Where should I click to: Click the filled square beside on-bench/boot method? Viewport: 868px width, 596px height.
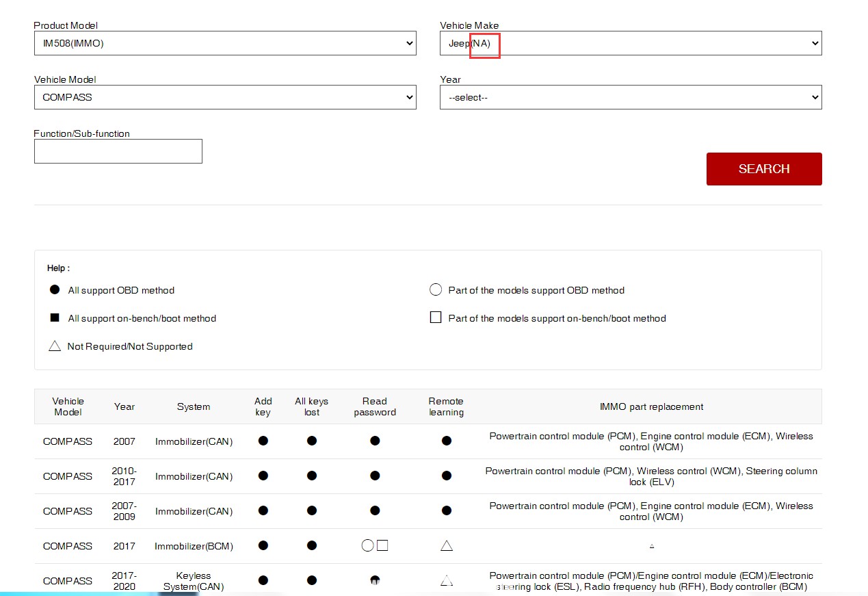point(55,318)
